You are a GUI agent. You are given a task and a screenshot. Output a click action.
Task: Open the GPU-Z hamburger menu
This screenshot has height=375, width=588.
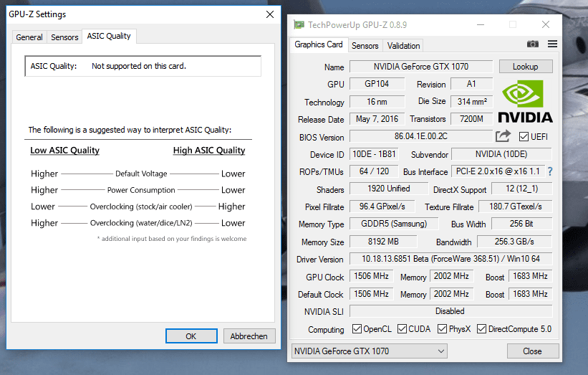(552, 44)
